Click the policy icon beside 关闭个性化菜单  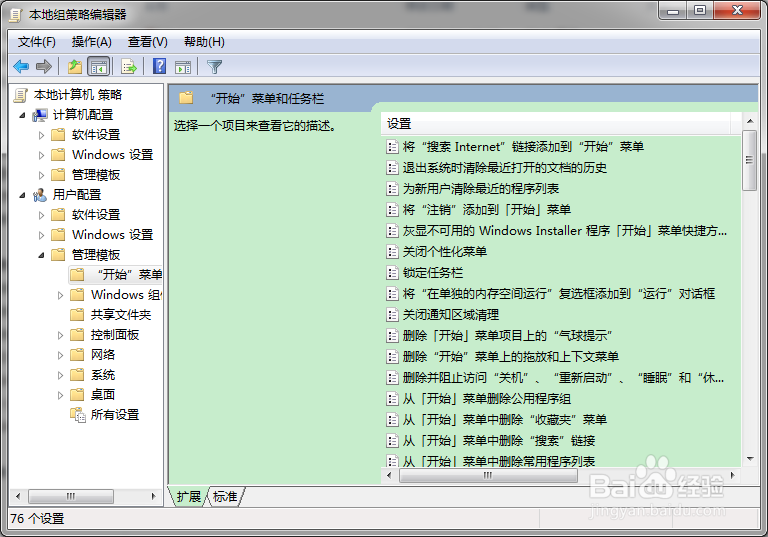392,252
